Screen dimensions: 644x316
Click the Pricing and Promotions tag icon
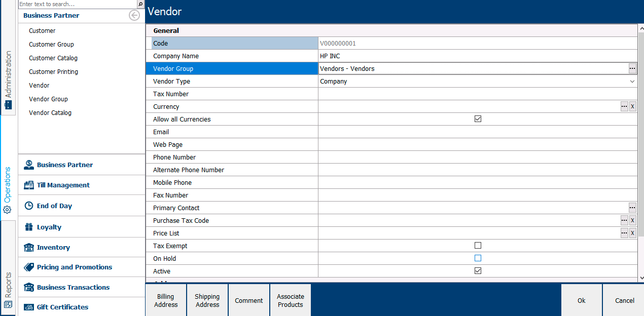point(29,267)
